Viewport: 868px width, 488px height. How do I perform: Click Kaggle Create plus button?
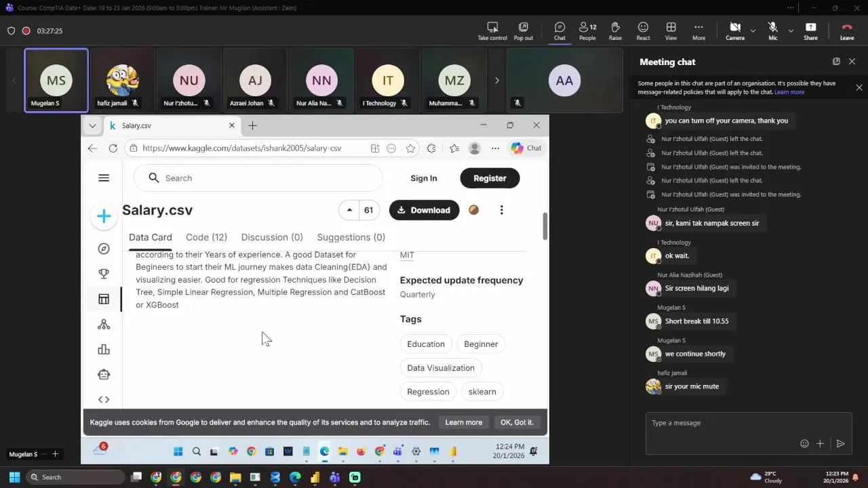(104, 216)
